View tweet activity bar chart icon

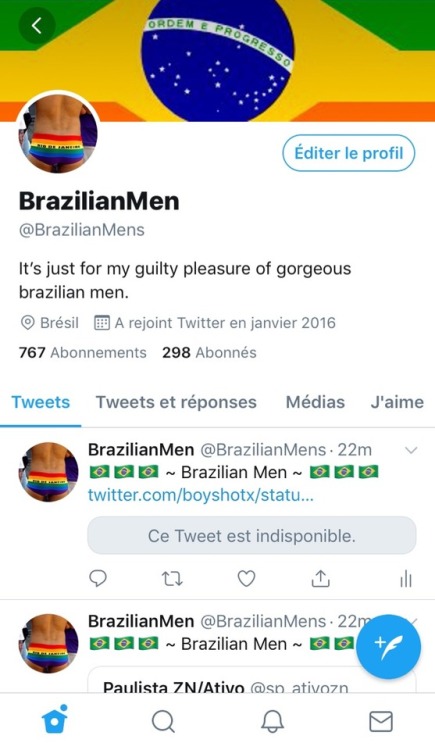[x=405, y=579]
